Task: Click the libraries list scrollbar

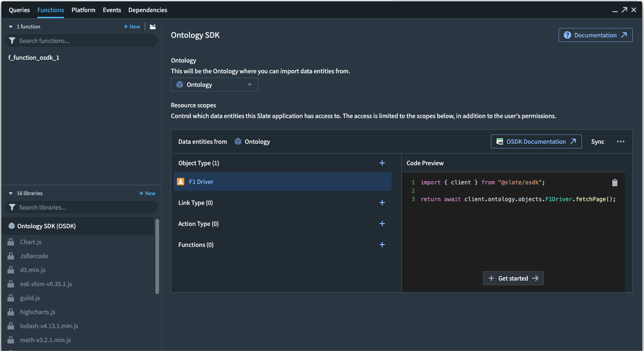Action: [x=157, y=257]
